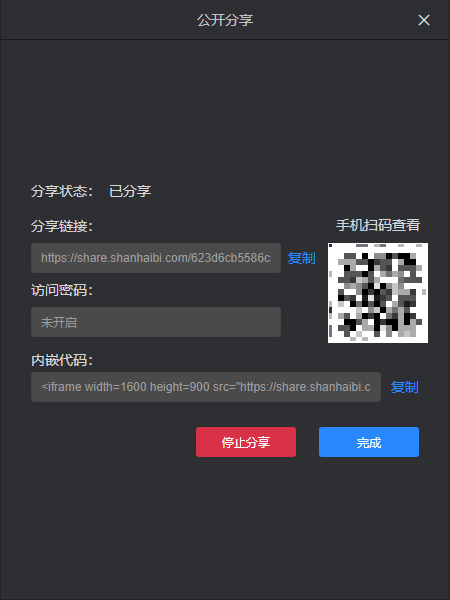Focus the 访问密码 field showing 未开启
Screen dimensions: 450x600
click(156, 322)
